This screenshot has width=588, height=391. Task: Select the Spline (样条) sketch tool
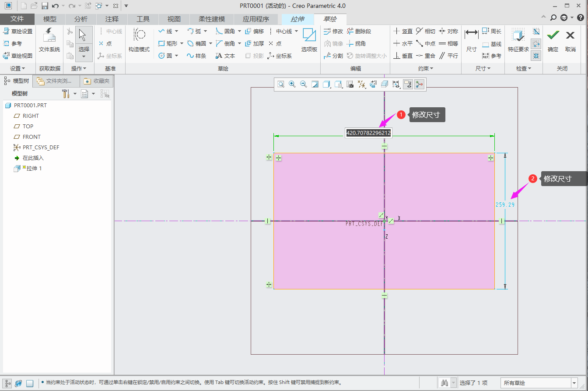[196, 56]
